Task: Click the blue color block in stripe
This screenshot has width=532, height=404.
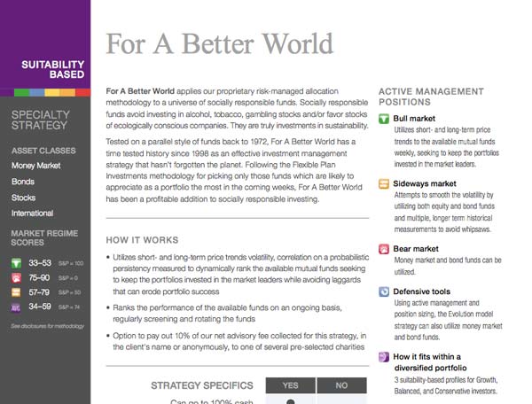Action: tap(37, 92)
